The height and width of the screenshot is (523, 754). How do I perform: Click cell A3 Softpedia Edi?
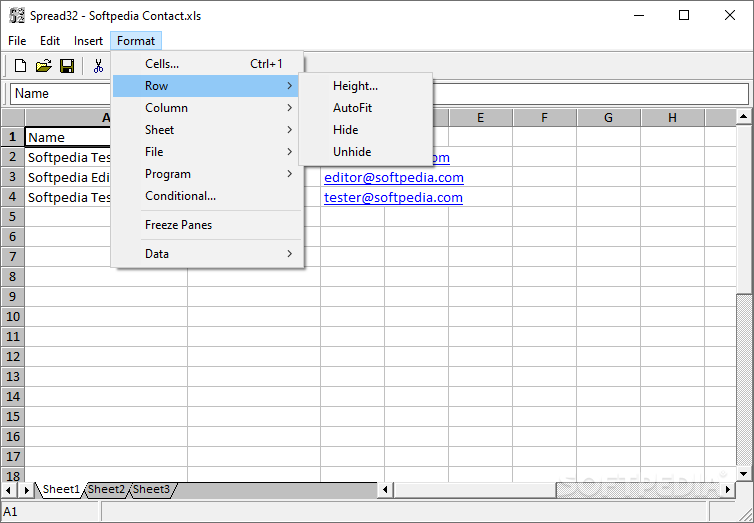point(69,177)
